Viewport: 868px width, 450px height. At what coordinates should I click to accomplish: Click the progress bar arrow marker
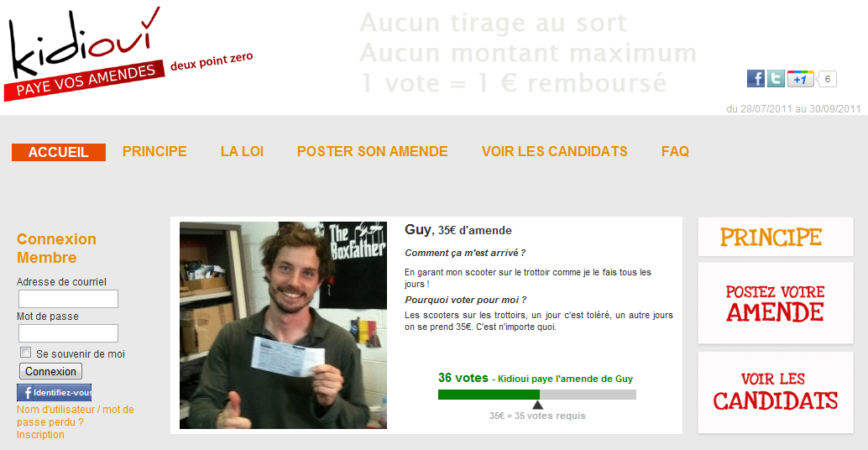tap(537, 406)
